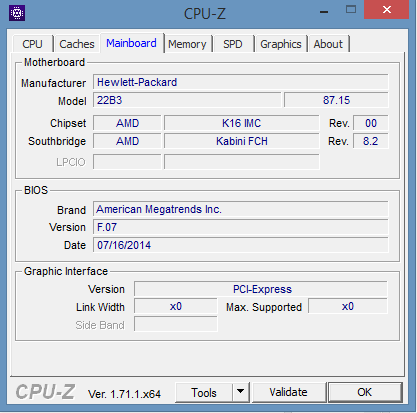Click the Kabini FCH southbridge field

point(242,141)
